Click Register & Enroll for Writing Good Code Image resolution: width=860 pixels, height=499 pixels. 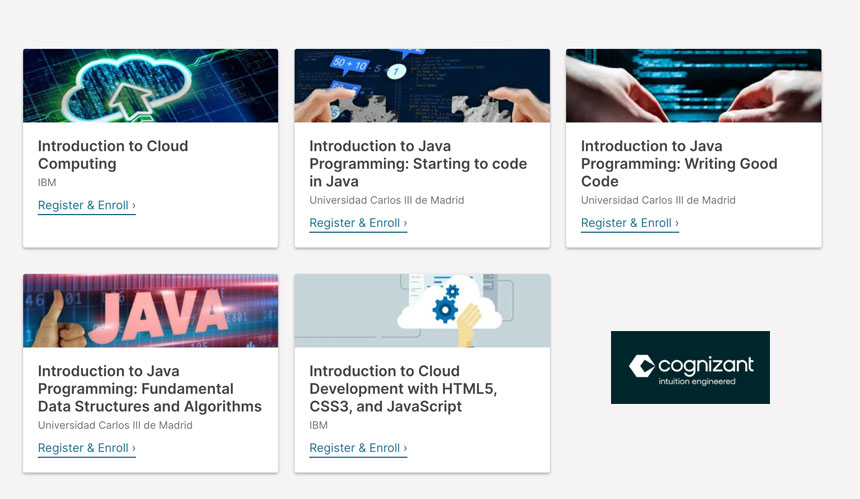630,223
